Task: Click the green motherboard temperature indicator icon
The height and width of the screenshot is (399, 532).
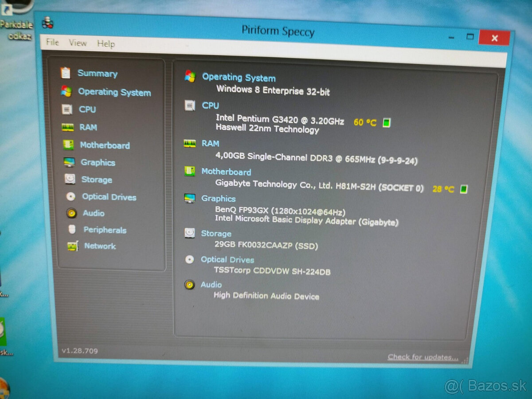Action: (463, 189)
